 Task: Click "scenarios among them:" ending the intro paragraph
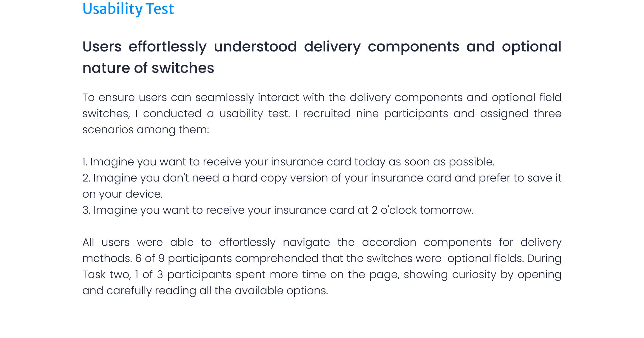pos(146,130)
